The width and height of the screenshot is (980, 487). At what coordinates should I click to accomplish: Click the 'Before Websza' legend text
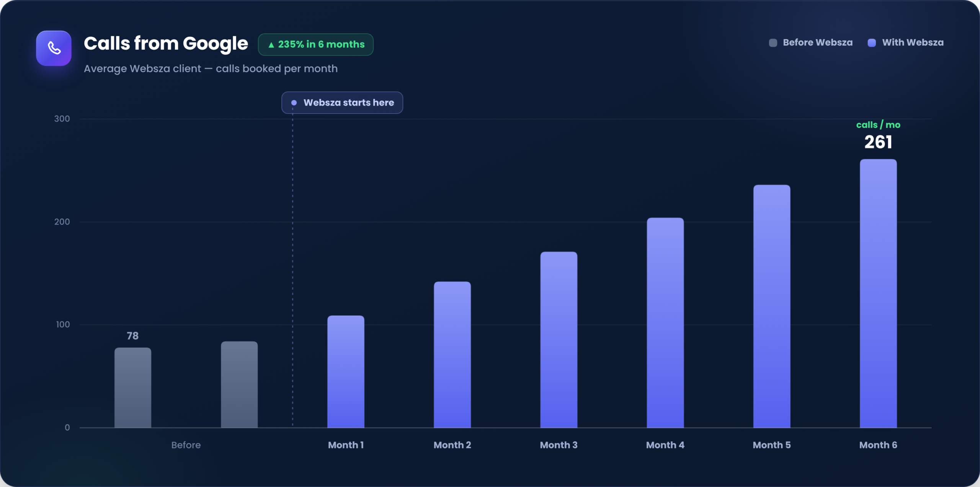[818, 42]
